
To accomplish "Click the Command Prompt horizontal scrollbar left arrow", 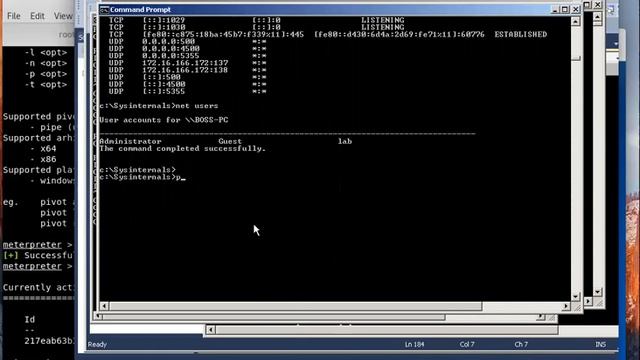I will [x=104, y=306].
